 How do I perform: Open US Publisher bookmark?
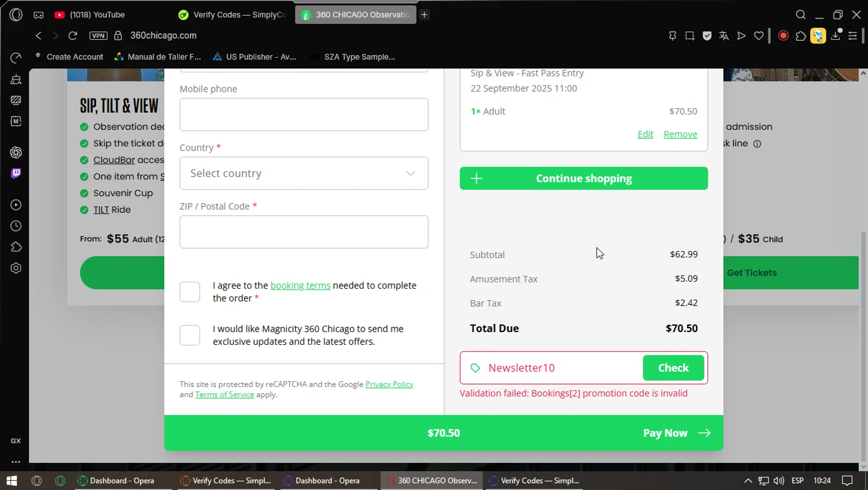coord(255,57)
